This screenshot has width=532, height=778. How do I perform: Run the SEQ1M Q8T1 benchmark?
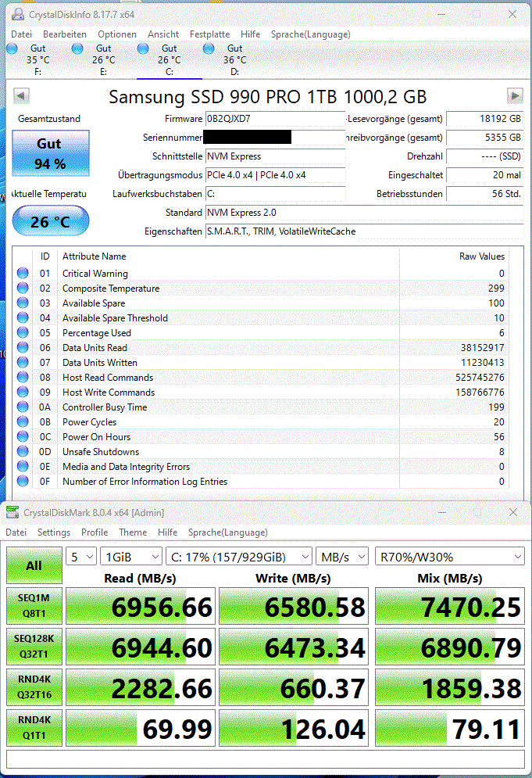point(34,606)
